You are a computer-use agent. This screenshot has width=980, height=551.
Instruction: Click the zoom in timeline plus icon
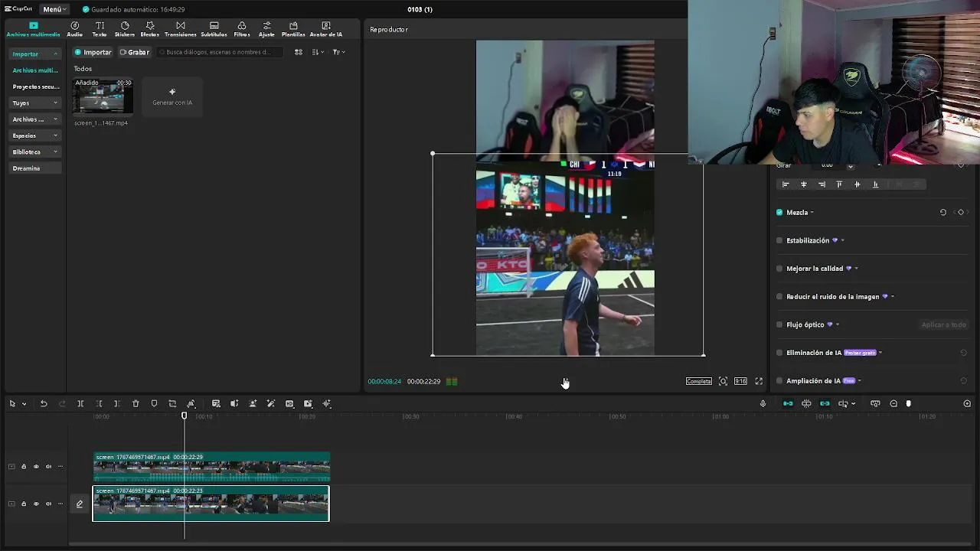pyautogui.click(x=967, y=403)
